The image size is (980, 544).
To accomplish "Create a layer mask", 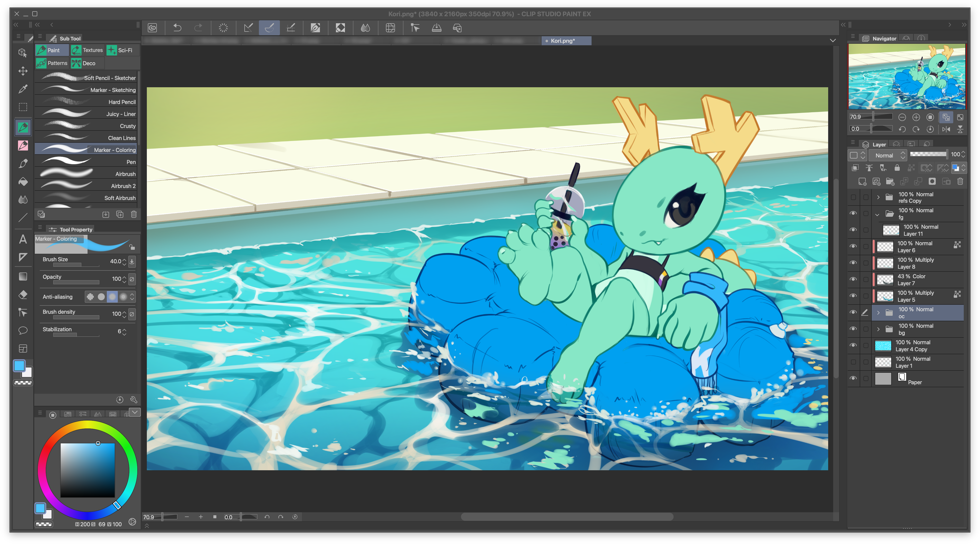I will point(932,182).
